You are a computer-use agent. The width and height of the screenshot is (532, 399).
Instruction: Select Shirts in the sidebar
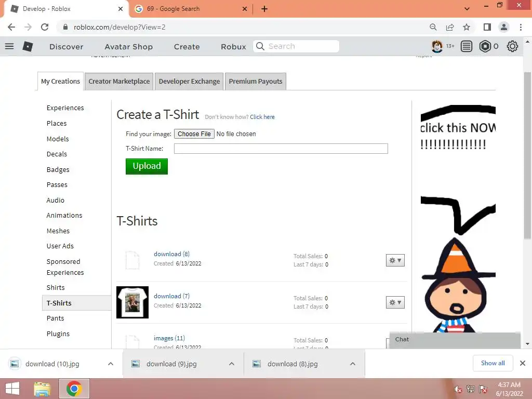click(56, 287)
